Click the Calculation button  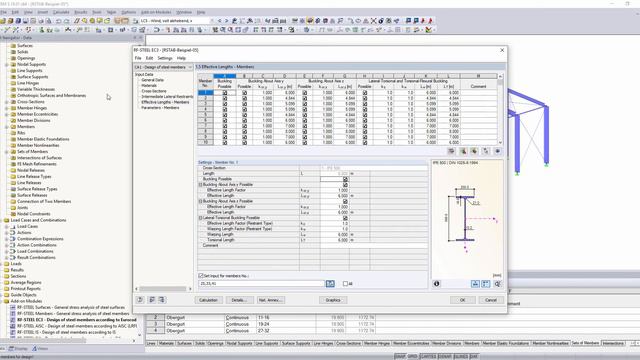(209, 300)
